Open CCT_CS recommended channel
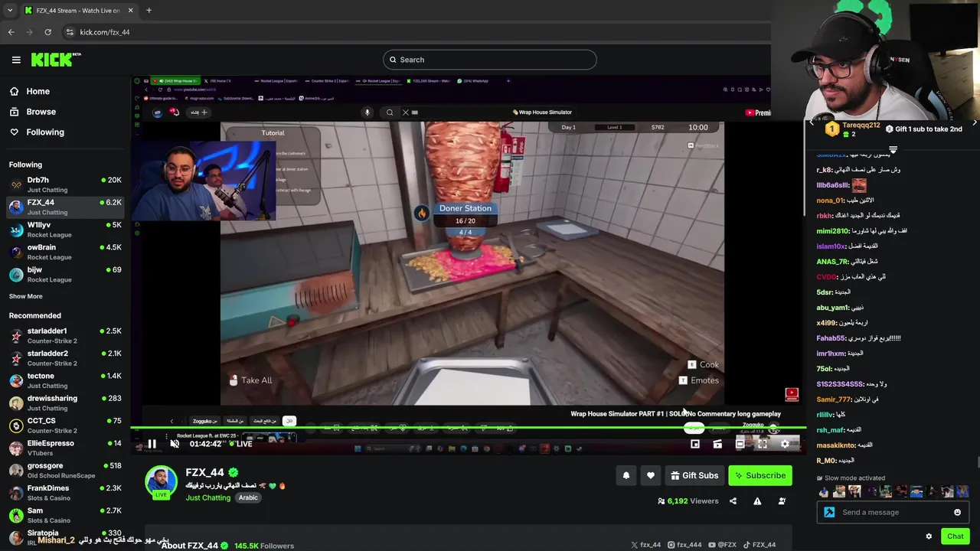The height and width of the screenshot is (551, 980). pos(65,425)
